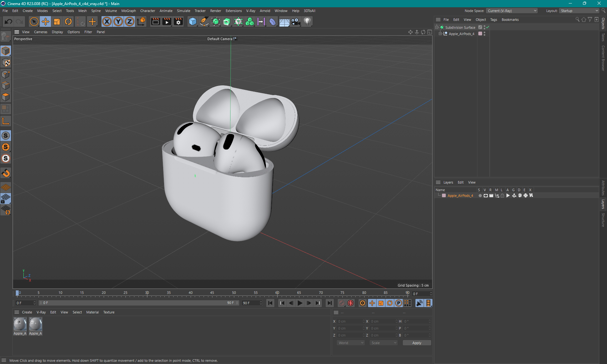Toggle the Subdivision Surface enable checkmark
This screenshot has width=607, height=364.
[487, 27]
